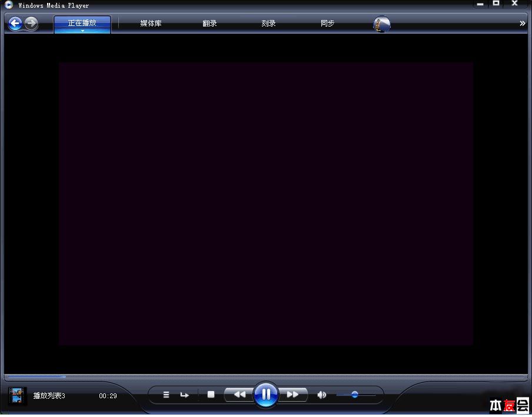The width and height of the screenshot is (532, 417).
Task: Switch to the 刻录 tab
Action: pos(268,24)
